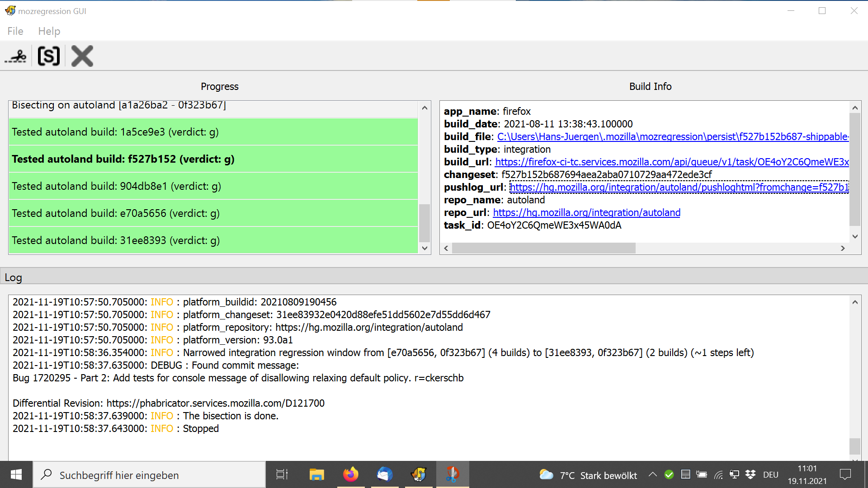Click the single run [s] toolbar icon
Image resolution: width=868 pixels, height=488 pixels.
(x=49, y=56)
